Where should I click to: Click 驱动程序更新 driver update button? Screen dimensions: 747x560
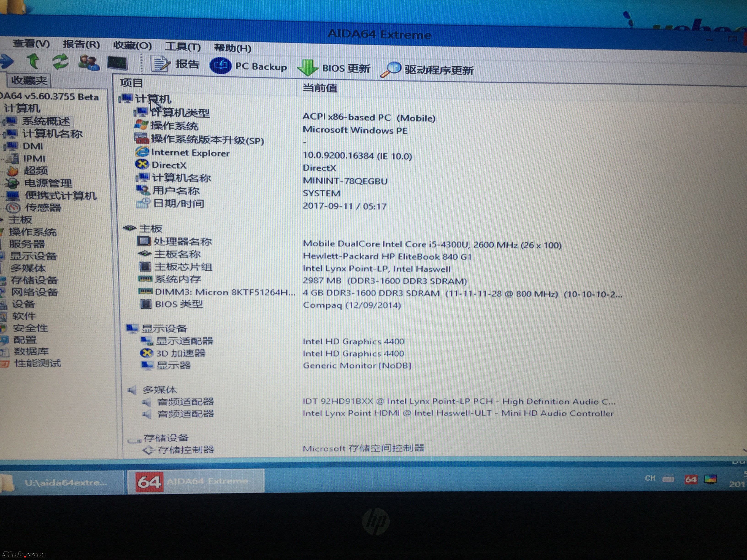(x=427, y=70)
